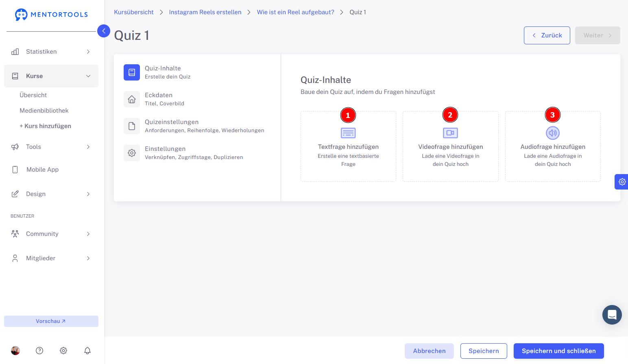Click the Community label

click(42, 234)
